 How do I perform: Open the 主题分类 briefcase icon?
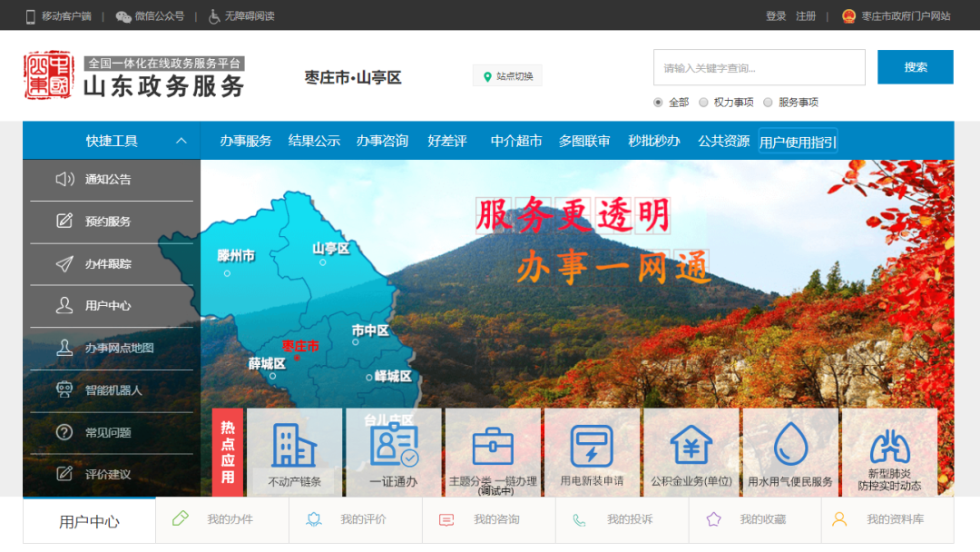(x=493, y=446)
